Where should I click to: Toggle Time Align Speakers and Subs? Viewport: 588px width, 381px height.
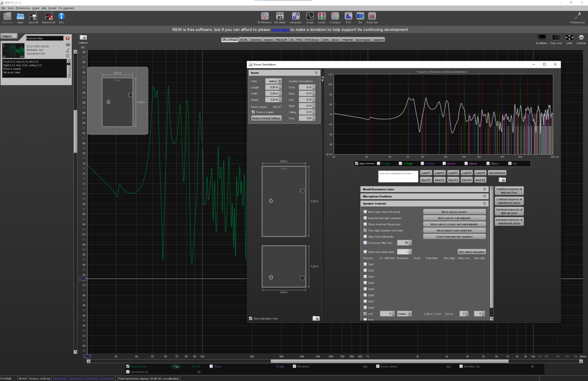[x=365, y=230]
